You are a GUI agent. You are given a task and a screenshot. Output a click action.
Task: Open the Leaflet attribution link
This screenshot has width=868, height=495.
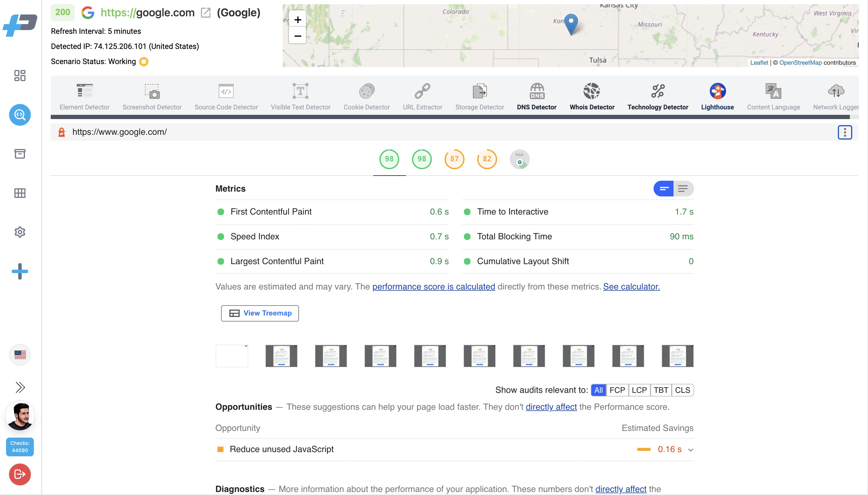pyautogui.click(x=759, y=63)
